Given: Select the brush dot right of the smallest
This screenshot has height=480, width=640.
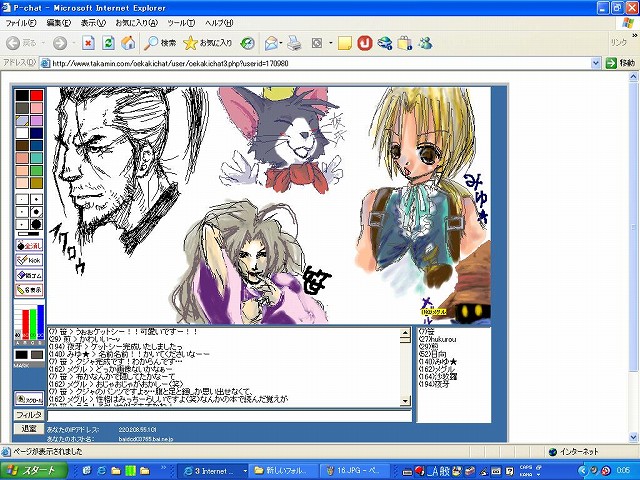Looking at the screenshot, I should coord(36,200).
